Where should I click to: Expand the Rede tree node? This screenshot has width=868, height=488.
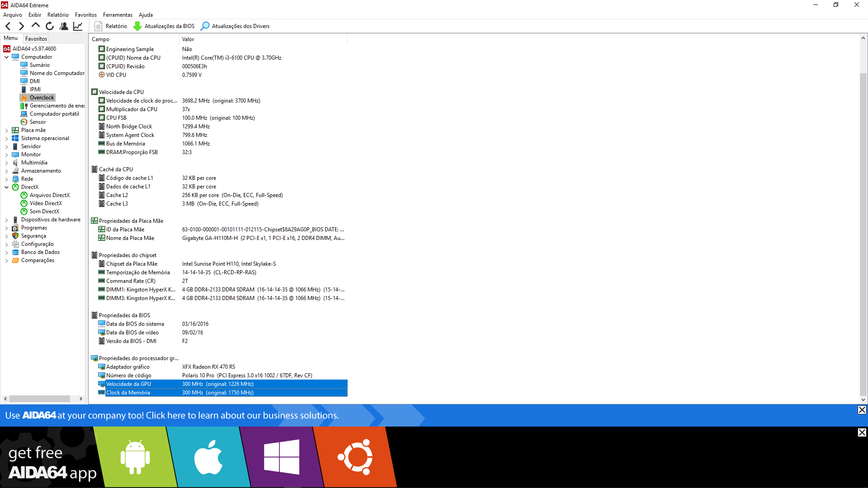(7, 179)
